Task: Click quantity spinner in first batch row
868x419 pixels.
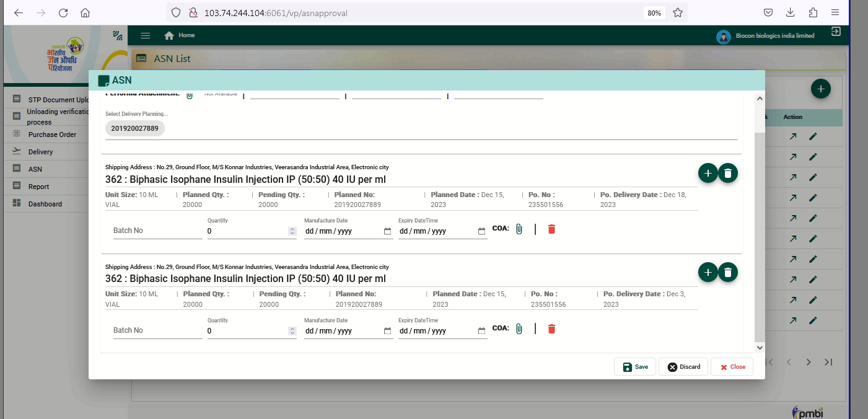Action: pos(292,231)
